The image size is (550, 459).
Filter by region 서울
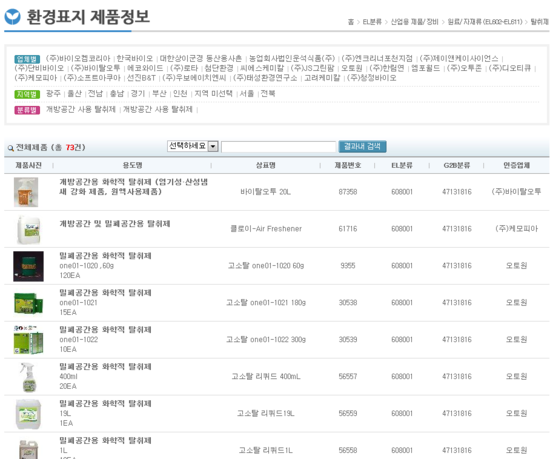247,94
